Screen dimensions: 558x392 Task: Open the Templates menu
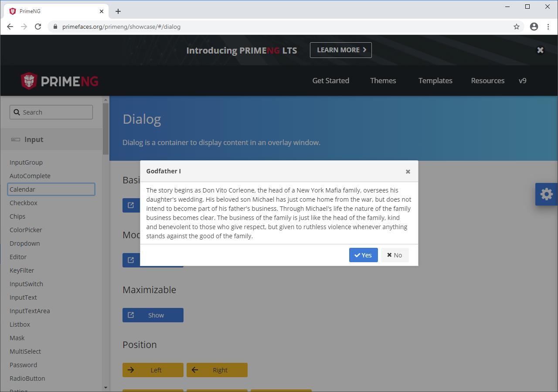(435, 81)
